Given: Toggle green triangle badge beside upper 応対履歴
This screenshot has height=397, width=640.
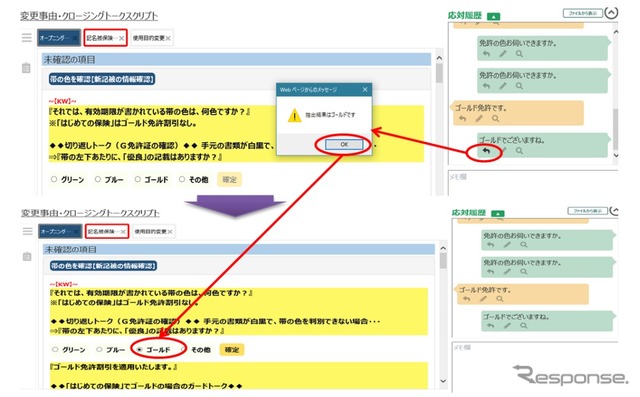Looking at the screenshot, I should click(x=493, y=16).
